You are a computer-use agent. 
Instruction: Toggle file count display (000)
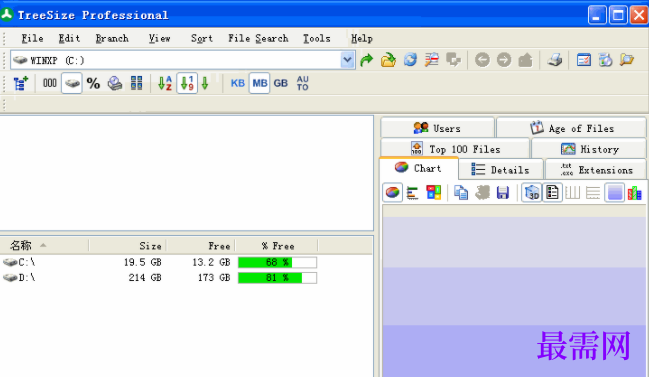50,83
